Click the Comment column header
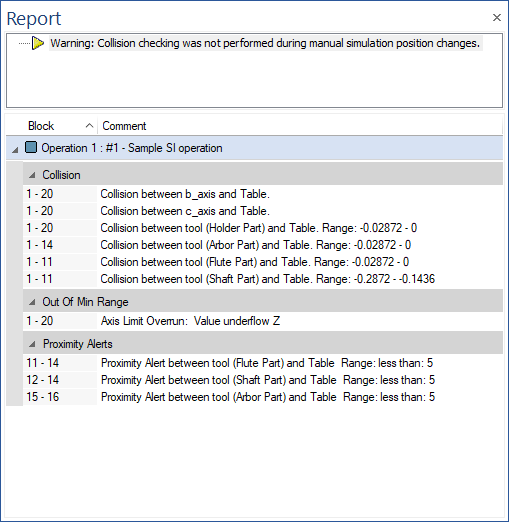This screenshot has height=522, width=509. click(300, 126)
